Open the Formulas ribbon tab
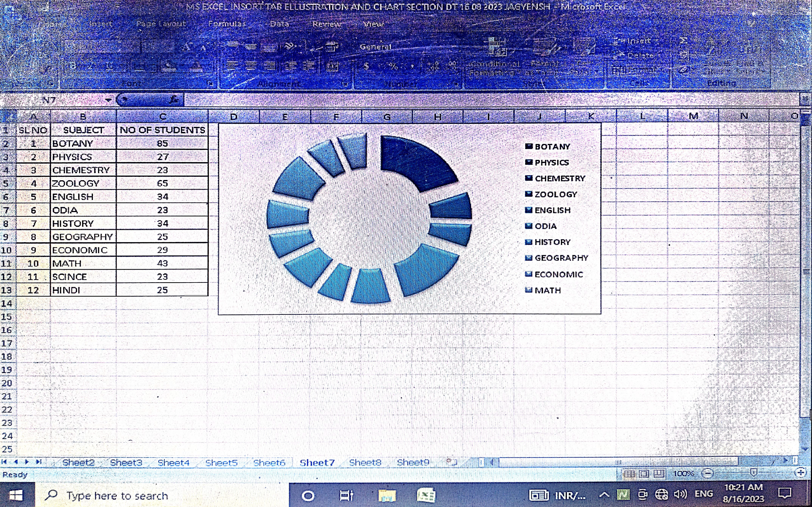Screen dimensions: 812x507 click(x=227, y=24)
